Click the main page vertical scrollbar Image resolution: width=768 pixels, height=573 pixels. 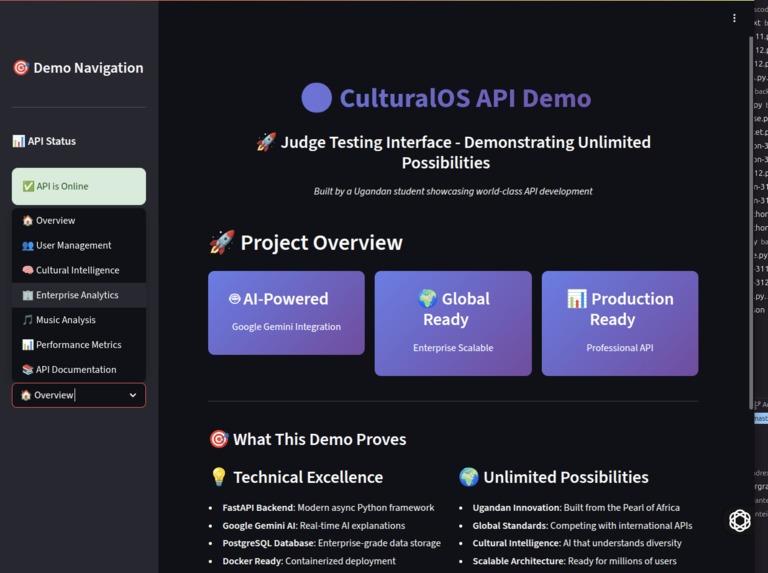coord(751,223)
